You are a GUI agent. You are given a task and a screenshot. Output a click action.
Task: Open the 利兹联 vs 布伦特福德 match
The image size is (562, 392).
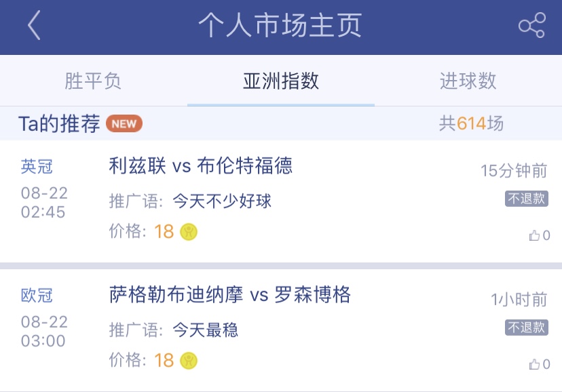[201, 166]
